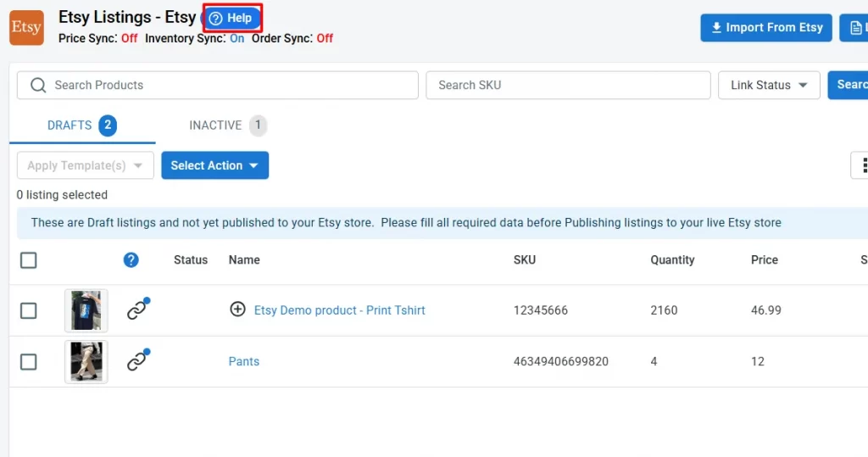Open the Etsy Demo product - Print Tshirt link
This screenshot has height=457, width=868.
coord(339,310)
